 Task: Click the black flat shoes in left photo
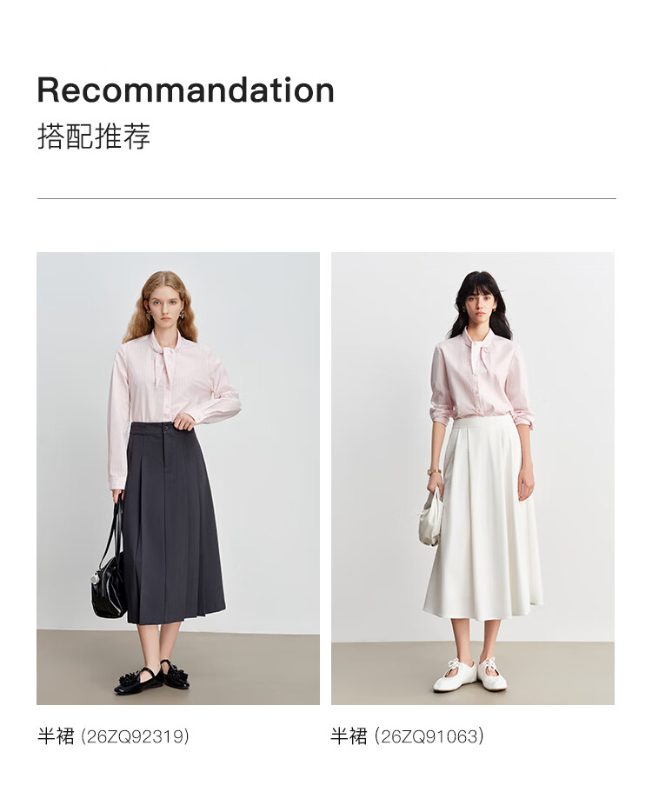click(152, 677)
